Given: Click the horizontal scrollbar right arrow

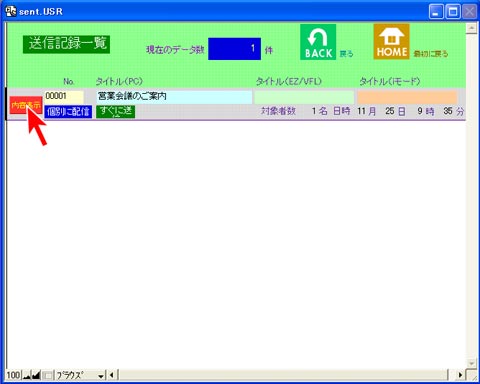Looking at the screenshot, I should (x=460, y=375).
